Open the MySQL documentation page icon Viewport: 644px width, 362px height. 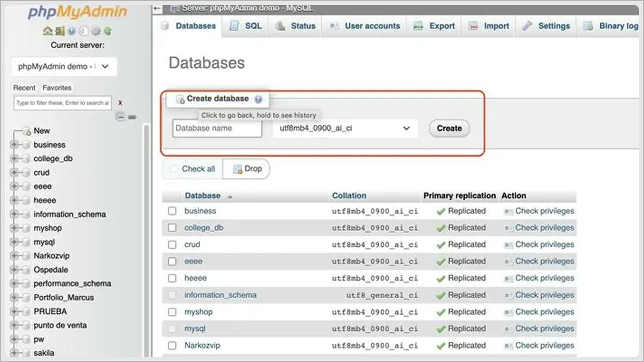pyautogui.click(x=84, y=31)
